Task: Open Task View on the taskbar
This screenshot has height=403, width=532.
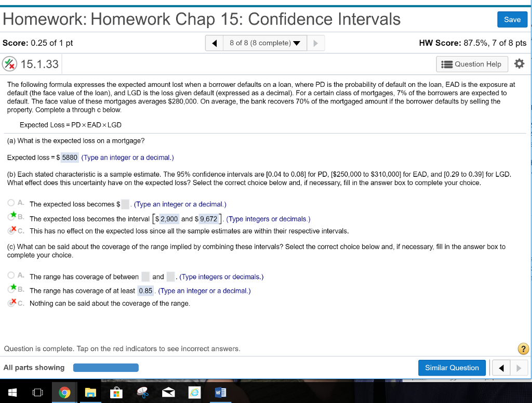Action: click(x=37, y=393)
